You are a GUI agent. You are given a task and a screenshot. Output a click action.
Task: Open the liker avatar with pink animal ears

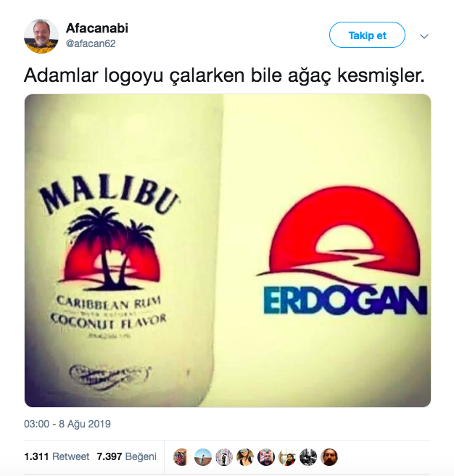(266, 457)
